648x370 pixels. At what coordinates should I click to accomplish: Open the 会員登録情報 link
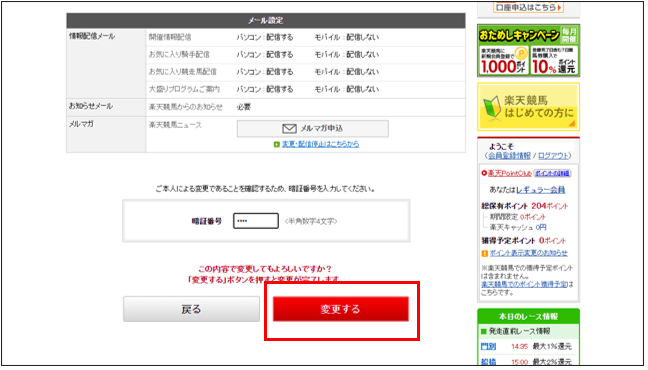click(x=509, y=155)
